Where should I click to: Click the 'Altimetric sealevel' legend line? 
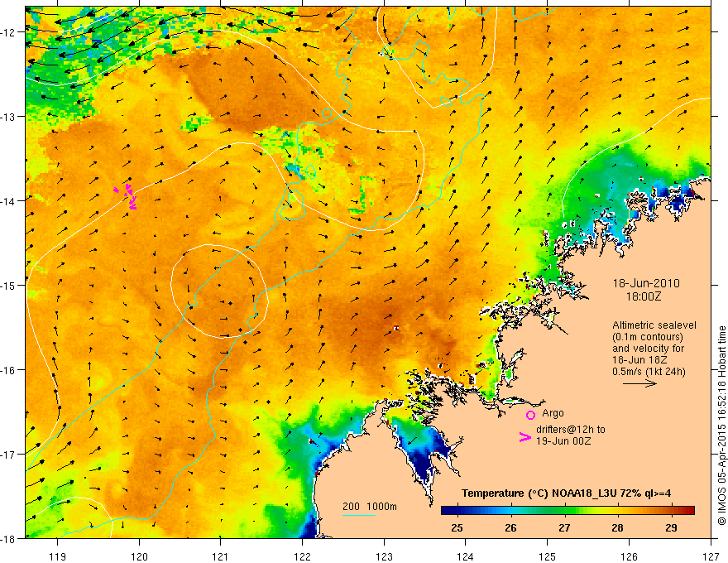pyautogui.click(x=654, y=325)
